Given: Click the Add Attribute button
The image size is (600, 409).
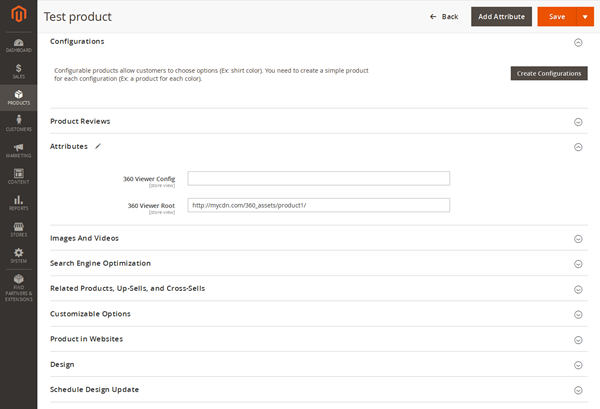Looking at the screenshot, I should [x=500, y=16].
